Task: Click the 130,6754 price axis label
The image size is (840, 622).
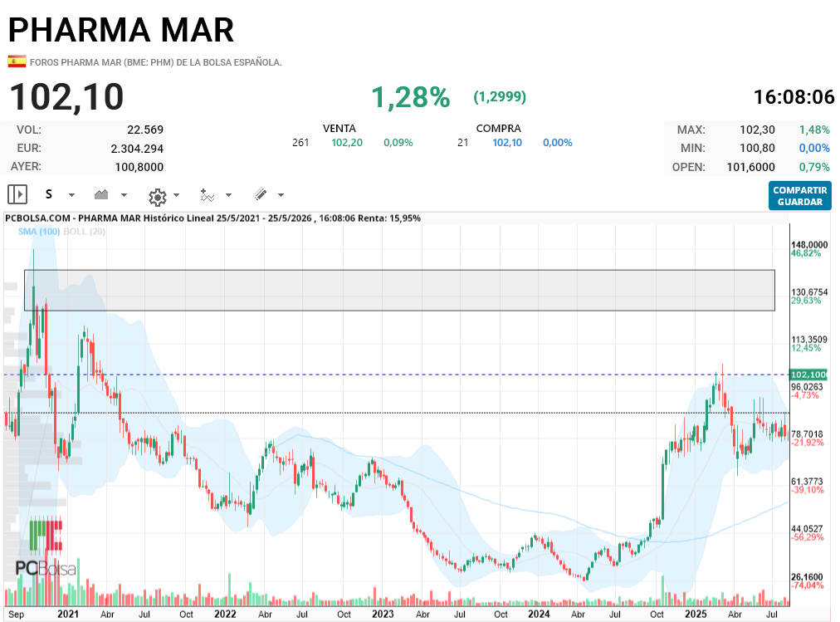Action: point(809,292)
